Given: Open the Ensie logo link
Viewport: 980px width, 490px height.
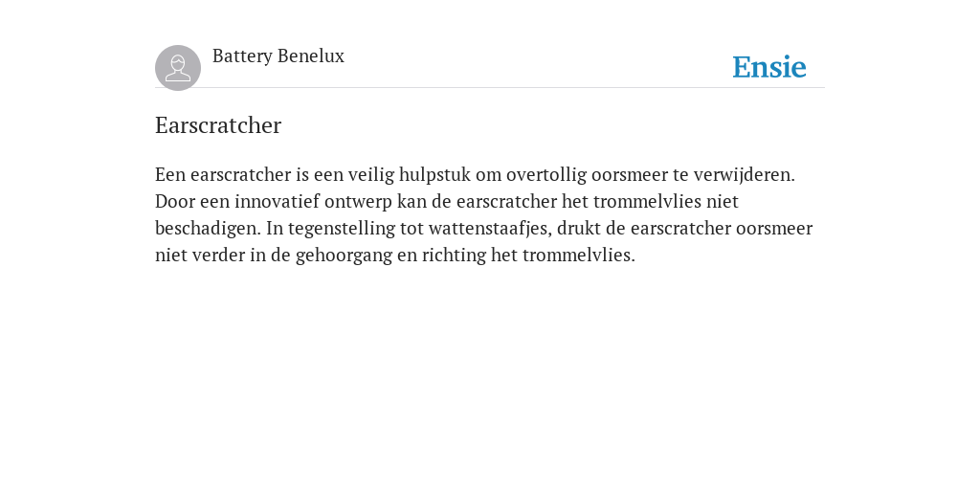Looking at the screenshot, I should (x=769, y=67).
